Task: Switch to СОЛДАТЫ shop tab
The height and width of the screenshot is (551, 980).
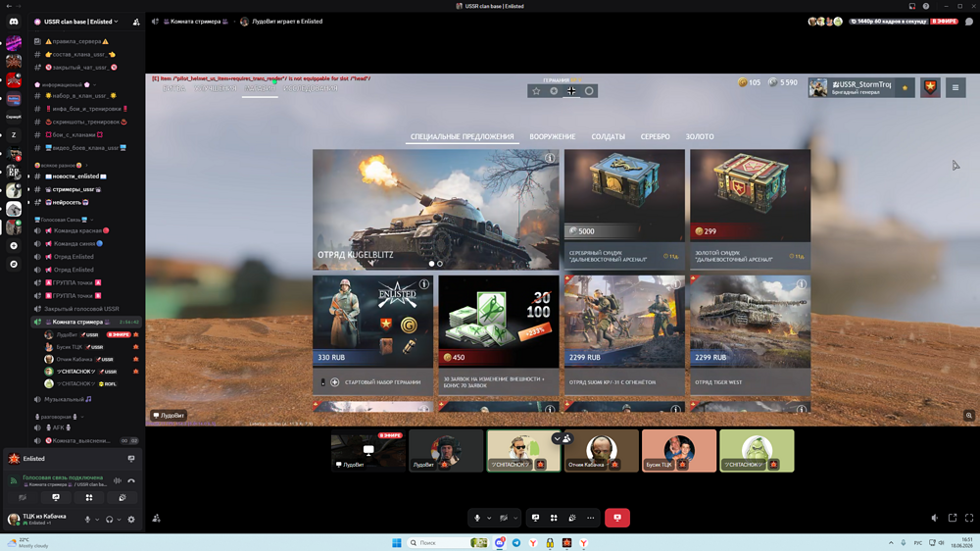Action: coord(609,137)
